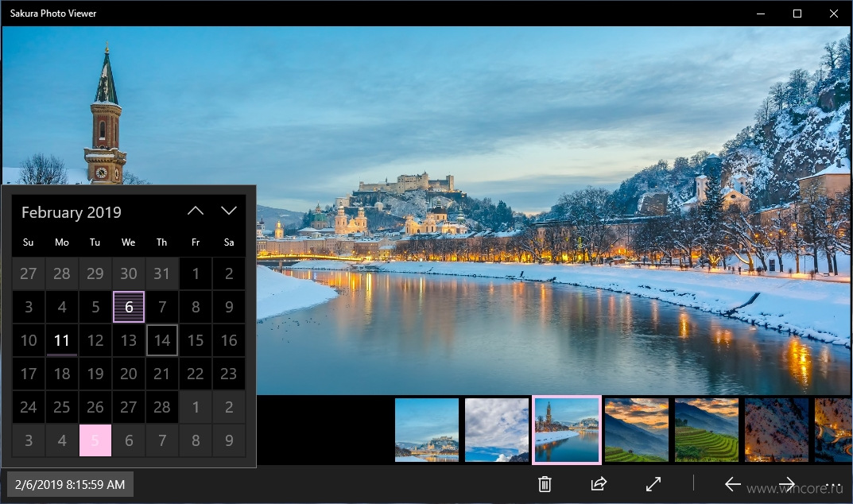Select February 10 in the calendar
Image resolution: width=853 pixels, height=504 pixels.
[29, 340]
